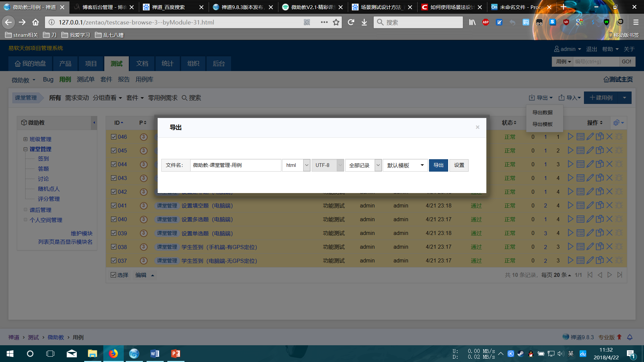This screenshot has height=362, width=644.
Task: Click the blue 导出 button
Action: coord(438,165)
